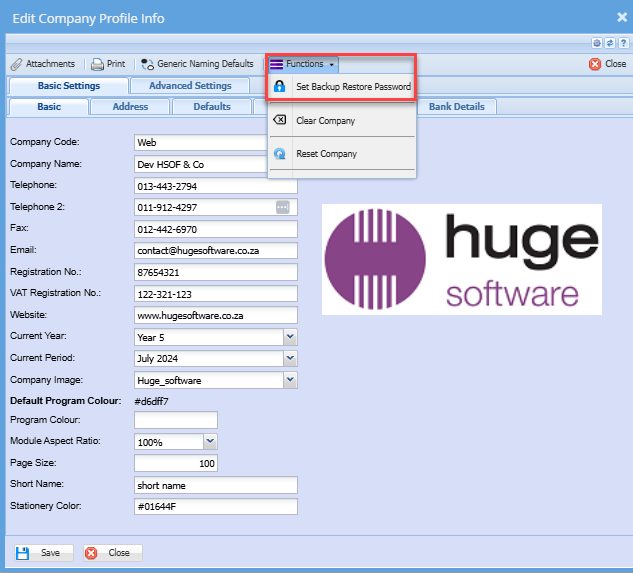Pick a colour in Program Colour field
Screen dimensions: 633x573
coord(176,420)
